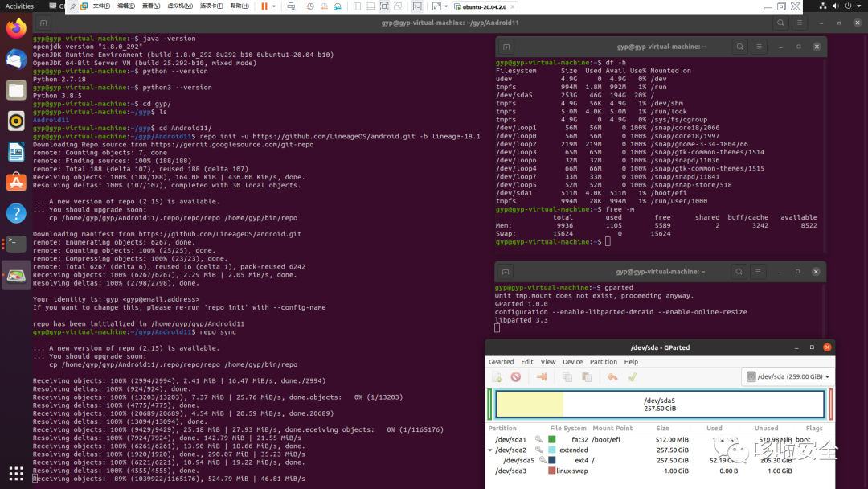Click search icon in the df -h terminal
The width and height of the screenshot is (868, 489).
(x=739, y=47)
